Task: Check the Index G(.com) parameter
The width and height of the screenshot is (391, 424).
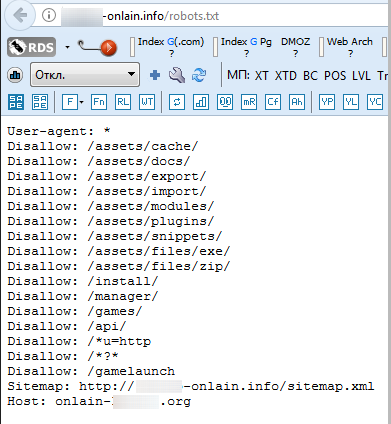Action: point(171,47)
